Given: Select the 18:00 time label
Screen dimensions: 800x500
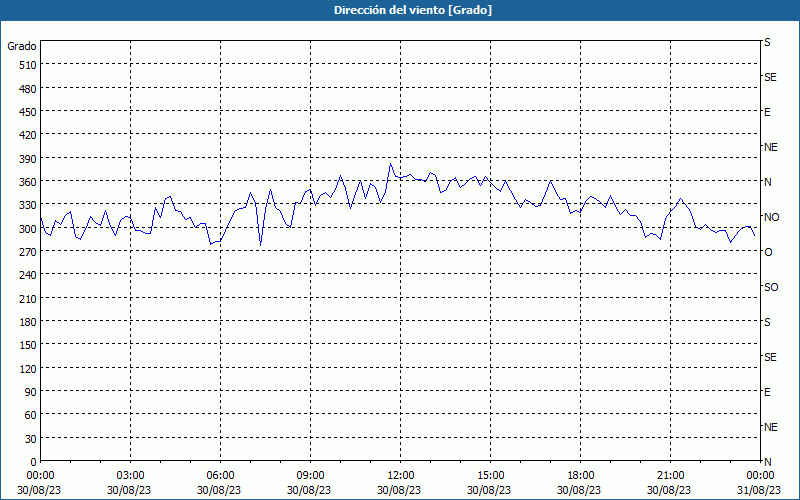Looking at the screenshot, I should (x=581, y=476).
